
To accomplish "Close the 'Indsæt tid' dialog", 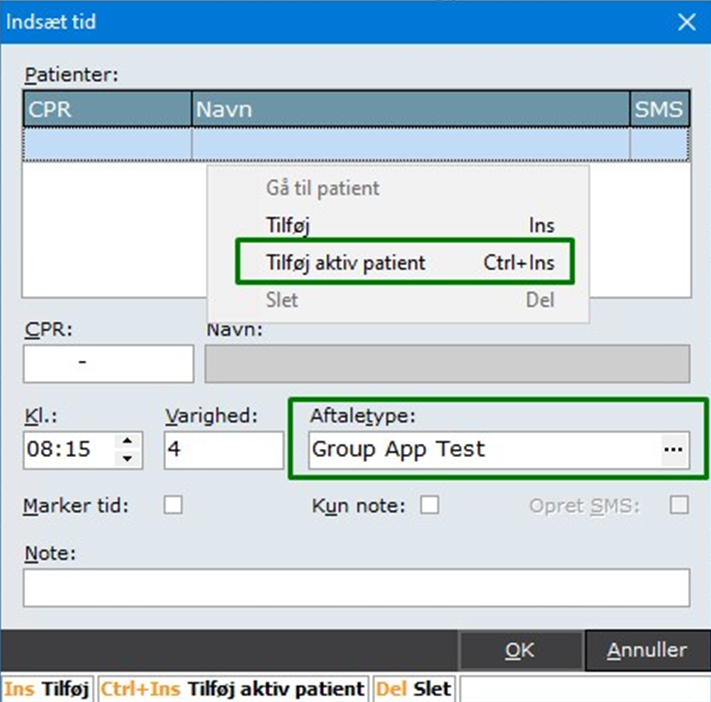I will (687, 22).
